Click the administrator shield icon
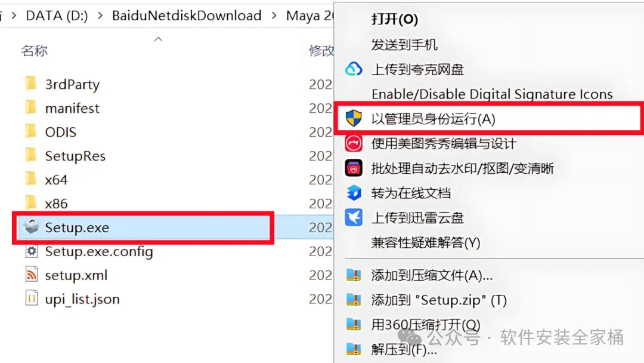644x363 pixels. [353, 118]
